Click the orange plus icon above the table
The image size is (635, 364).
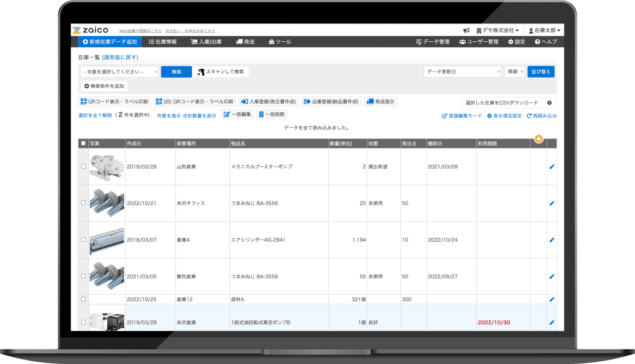[x=539, y=138]
